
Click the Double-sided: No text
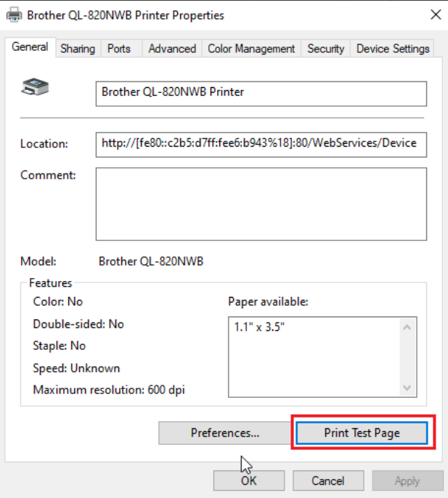click(x=78, y=324)
